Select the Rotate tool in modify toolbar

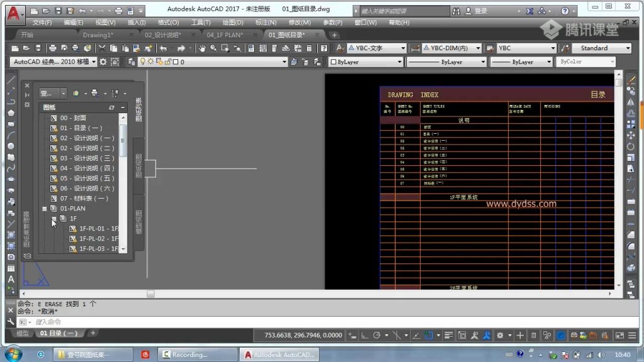(631, 146)
